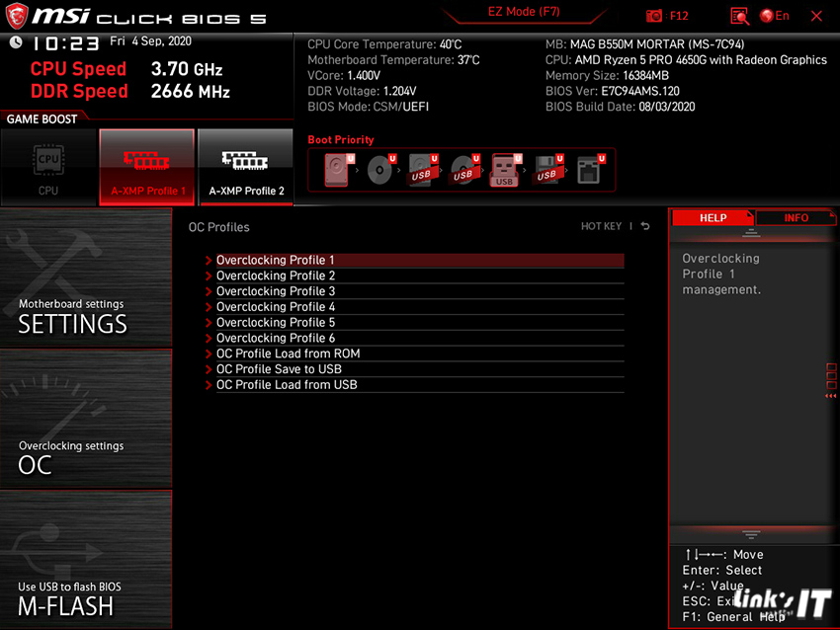The height and width of the screenshot is (630, 840).
Task: Click the help panel top collapse handle
Action: (751, 233)
